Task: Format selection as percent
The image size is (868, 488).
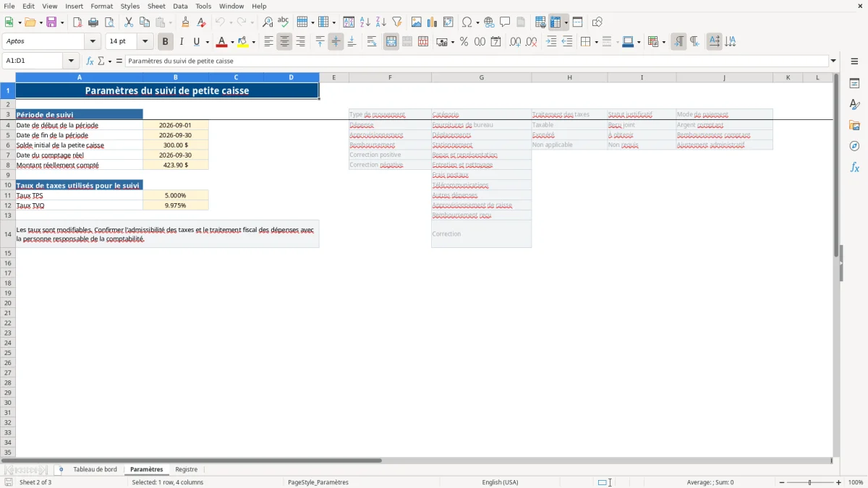Action: 464,42
